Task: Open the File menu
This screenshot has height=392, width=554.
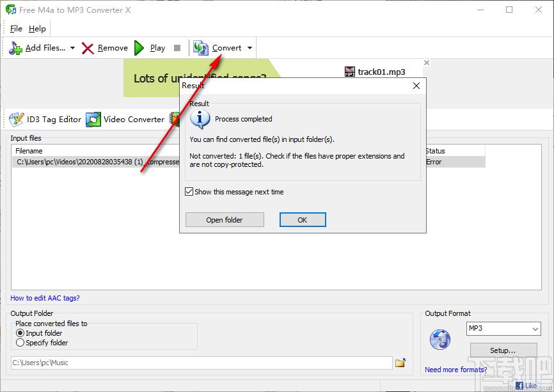Action: pos(16,29)
